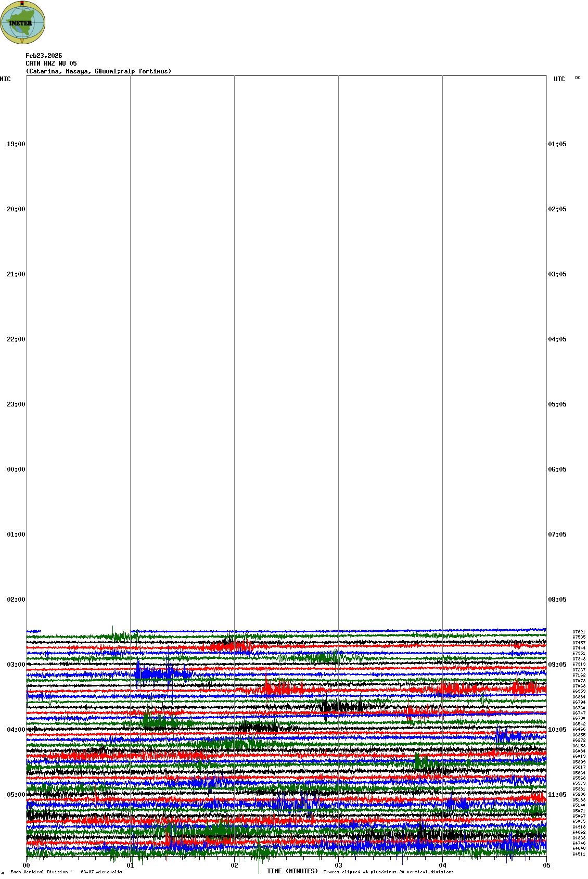
Task: Click the 04 minute tick on bottom axis
Action: click(x=443, y=865)
